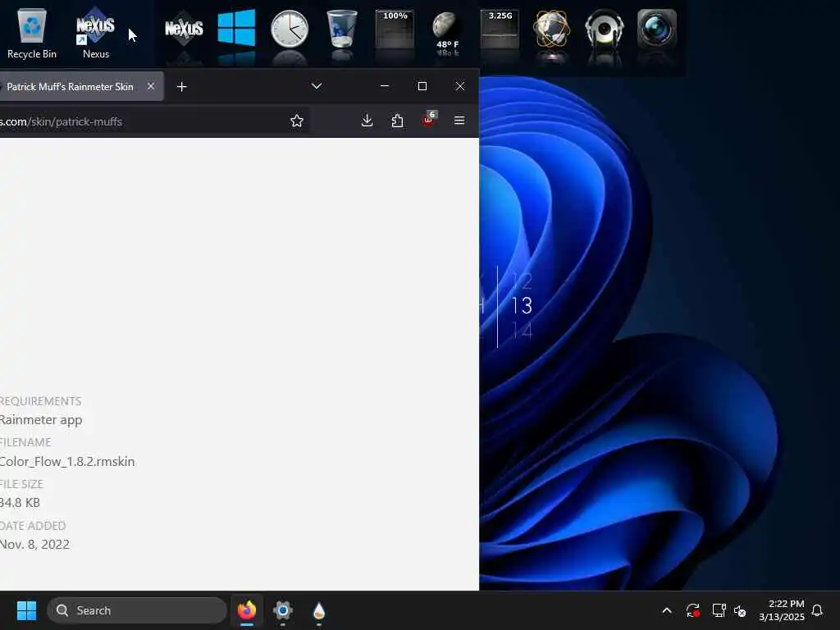Image resolution: width=840 pixels, height=630 pixels.
Task: Open the 100% CPU meter dock module
Action: point(395,29)
